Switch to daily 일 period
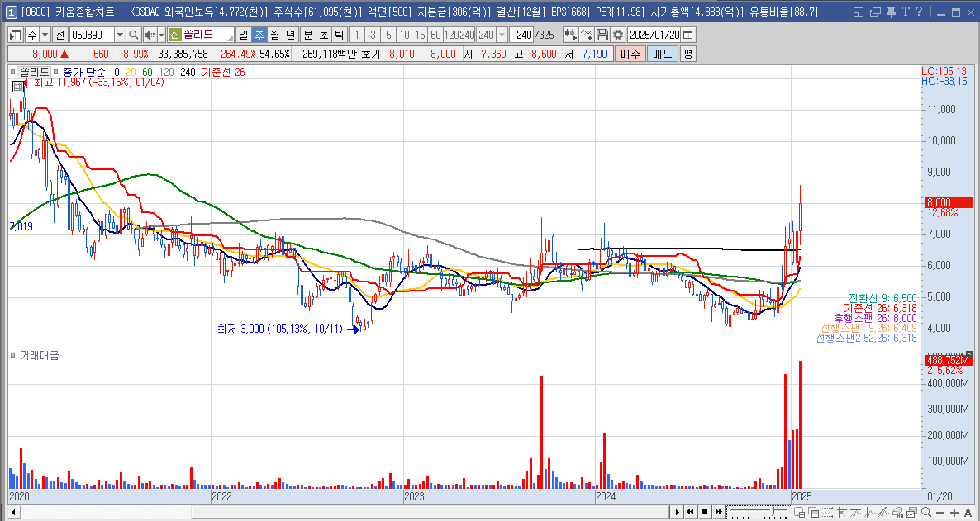This screenshot has height=521, width=980. coord(242,35)
